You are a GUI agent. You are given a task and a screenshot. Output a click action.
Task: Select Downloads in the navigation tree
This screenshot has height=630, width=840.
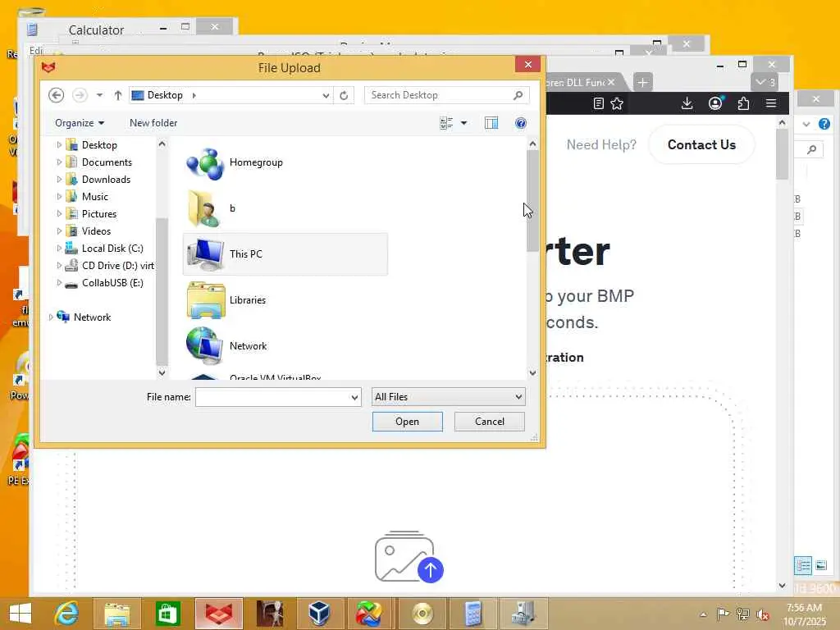[x=106, y=180]
